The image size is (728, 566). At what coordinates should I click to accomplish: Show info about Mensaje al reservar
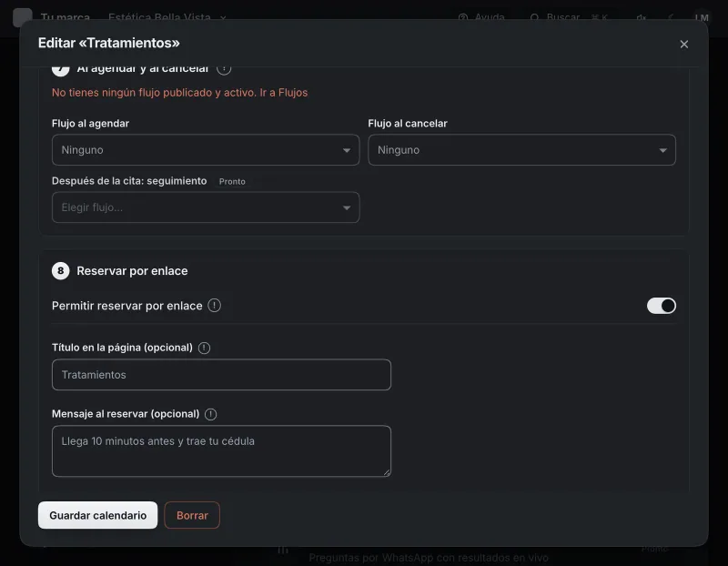pos(211,414)
